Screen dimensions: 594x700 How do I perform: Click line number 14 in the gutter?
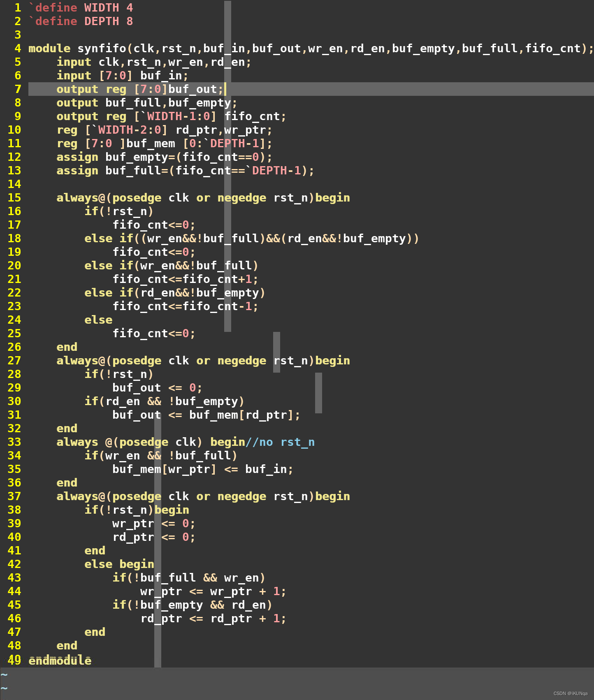[x=14, y=184]
